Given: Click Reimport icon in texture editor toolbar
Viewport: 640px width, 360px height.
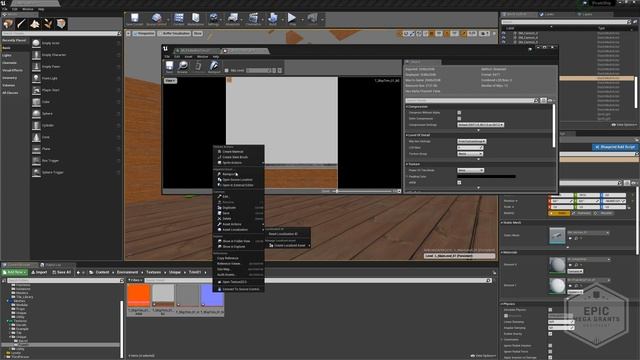Looking at the screenshot, I should tap(214, 67).
